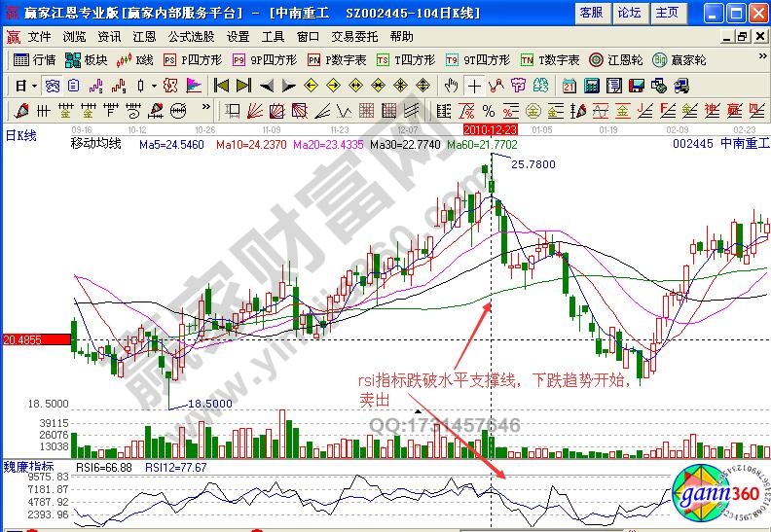Expand the 日 period dropdown arrow

point(34,86)
